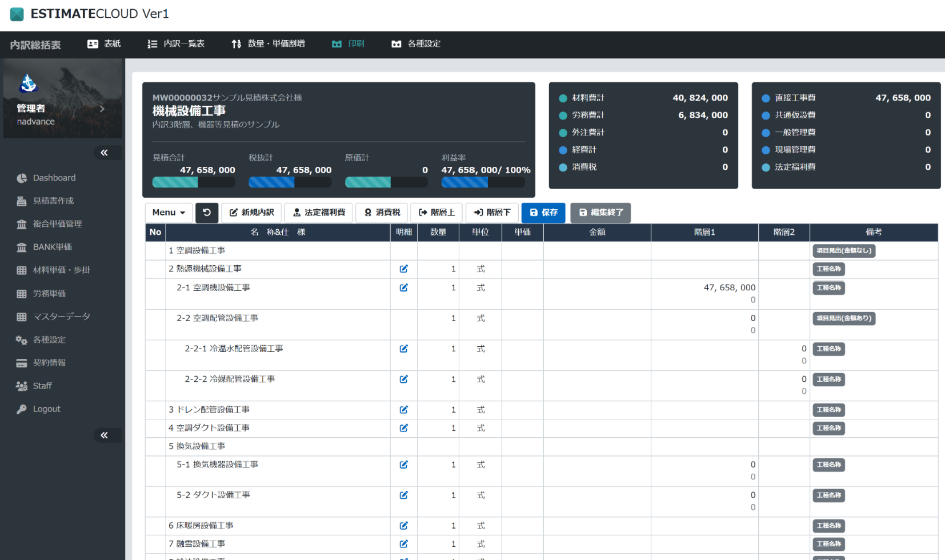Click 直接工事費 amount 47,658,000

pyautogui.click(x=903, y=98)
